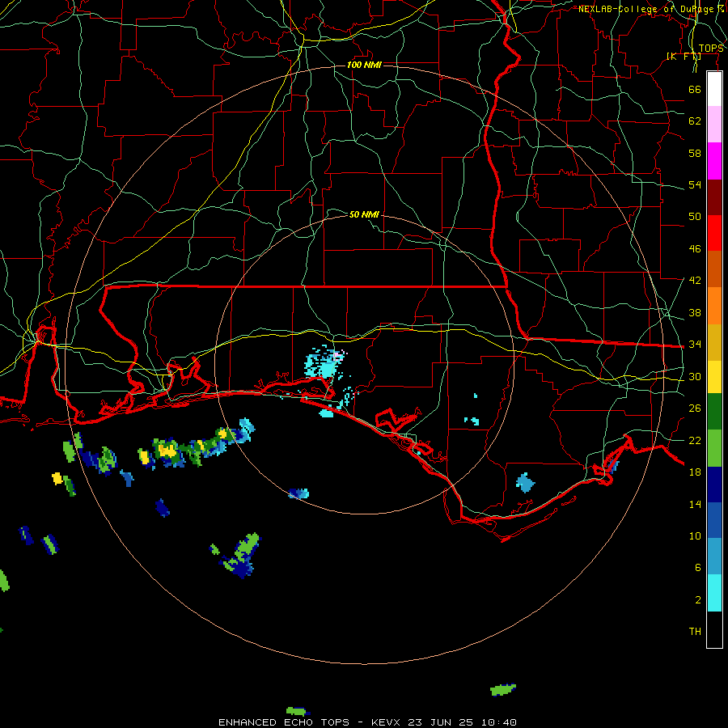The image size is (728, 728).
Task: Click the 'TH' threshold label
Action: pyautogui.click(x=695, y=632)
